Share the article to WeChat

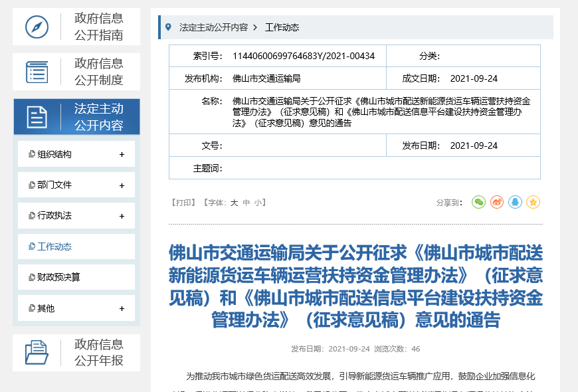point(478,201)
